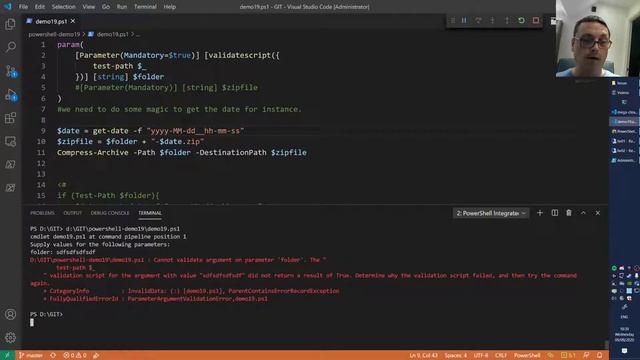The height and width of the screenshot is (360, 640).
Task: Open the Edit menu
Action: [x=40, y=7]
